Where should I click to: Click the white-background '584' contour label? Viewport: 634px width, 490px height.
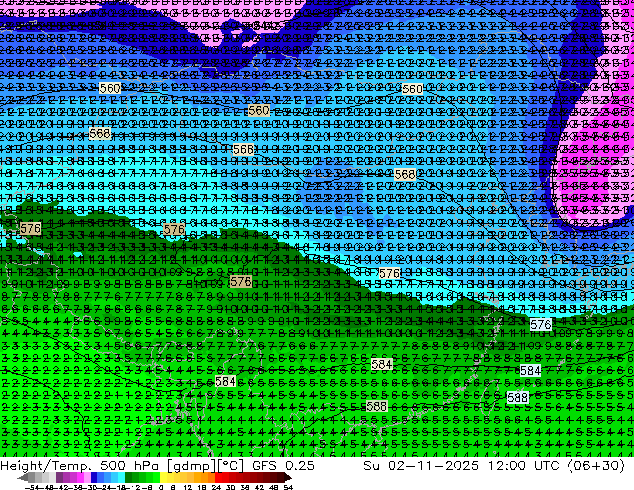click(530, 370)
